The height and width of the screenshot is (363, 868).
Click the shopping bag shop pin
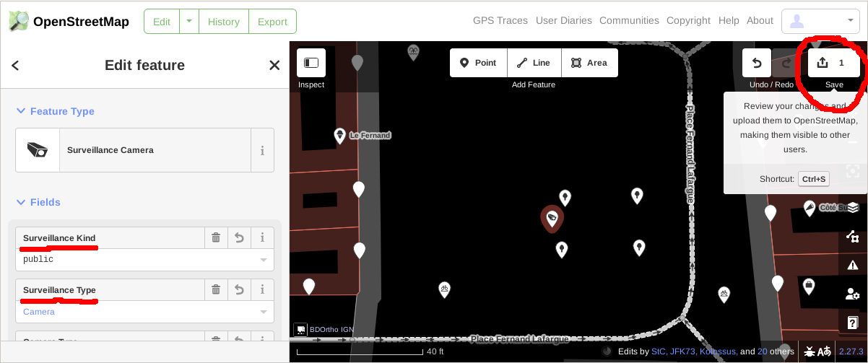[810, 286]
